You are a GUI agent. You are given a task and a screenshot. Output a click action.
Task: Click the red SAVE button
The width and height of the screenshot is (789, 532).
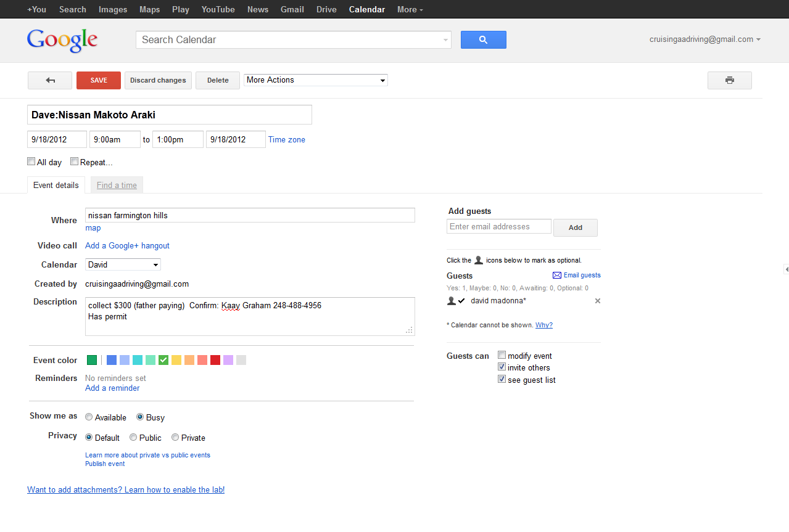(99, 80)
